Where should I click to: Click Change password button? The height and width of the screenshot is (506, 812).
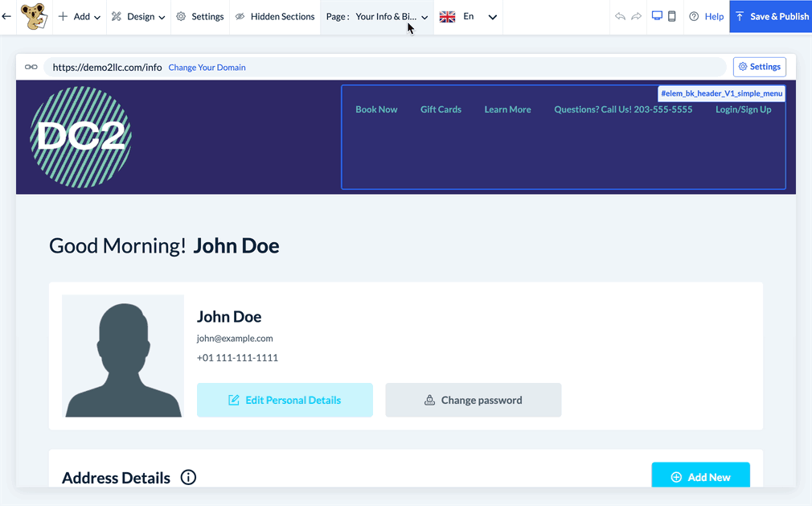click(474, 400)
